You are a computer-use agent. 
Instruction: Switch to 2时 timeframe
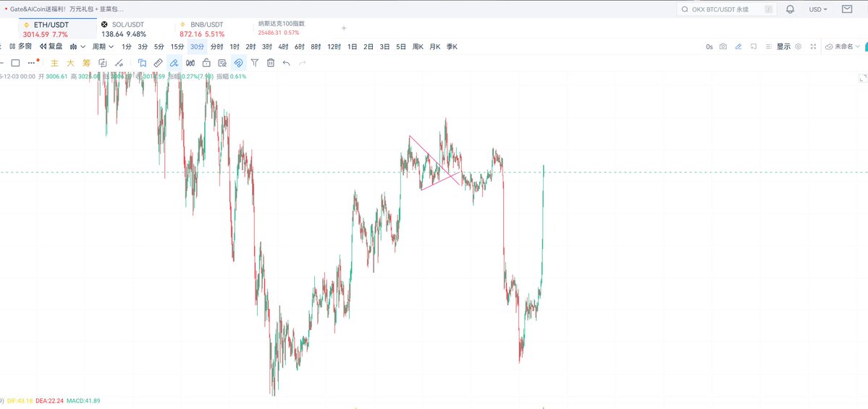[x=250, y=46]
